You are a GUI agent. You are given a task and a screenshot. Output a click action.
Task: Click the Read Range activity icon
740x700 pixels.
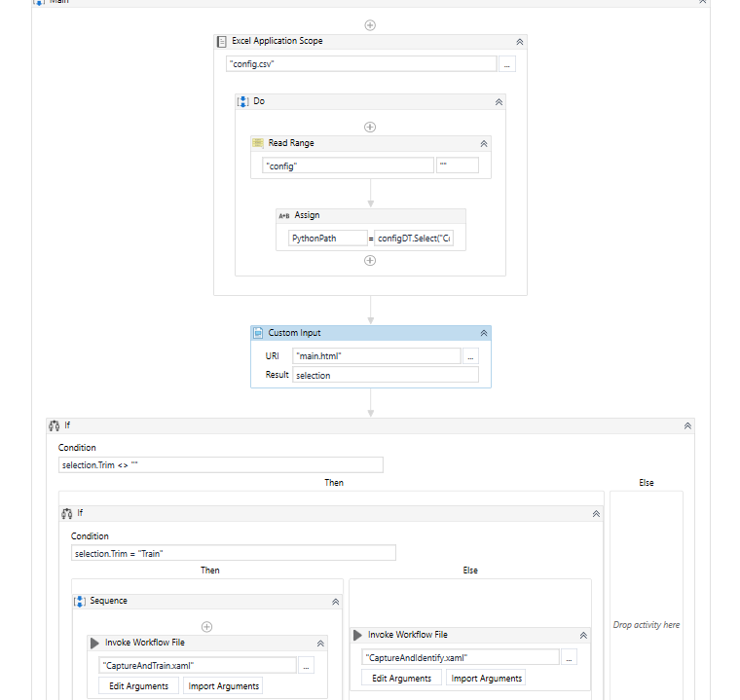[x=258, y=143]
